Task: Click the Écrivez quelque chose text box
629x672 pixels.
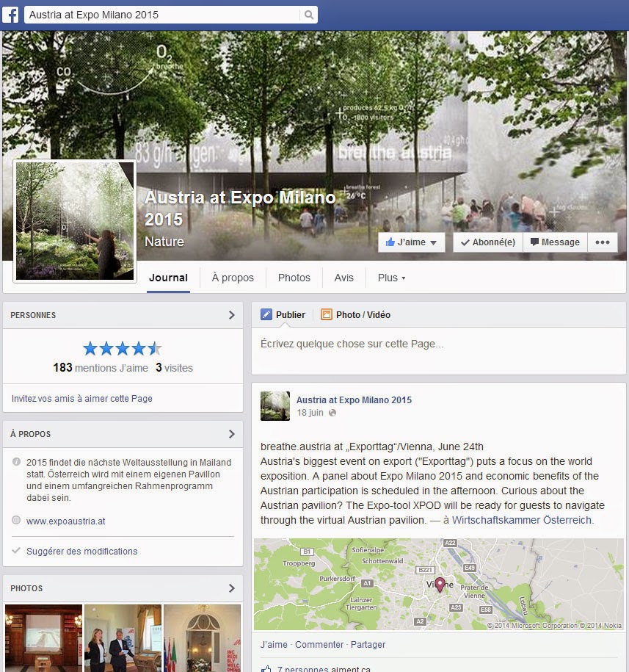Action: click(438, 350)
